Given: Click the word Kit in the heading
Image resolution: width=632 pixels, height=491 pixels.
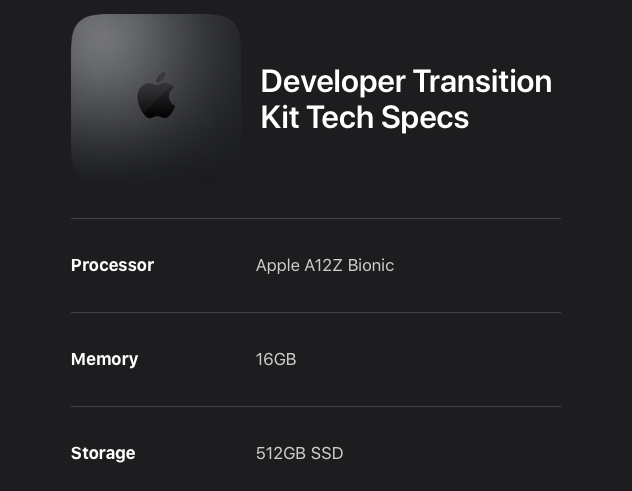Looking at the screenshot, I should coord(280,117).
